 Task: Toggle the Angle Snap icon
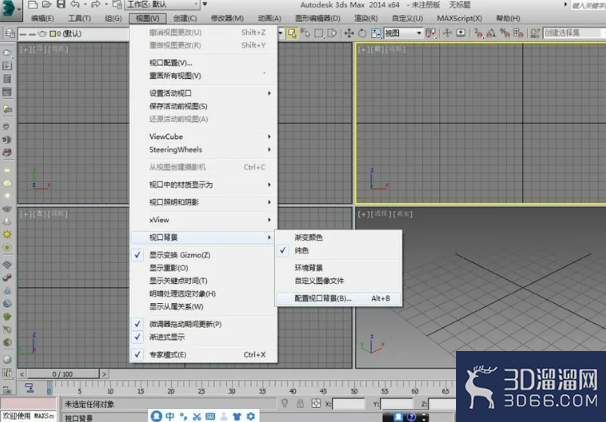tap(491, 33)
